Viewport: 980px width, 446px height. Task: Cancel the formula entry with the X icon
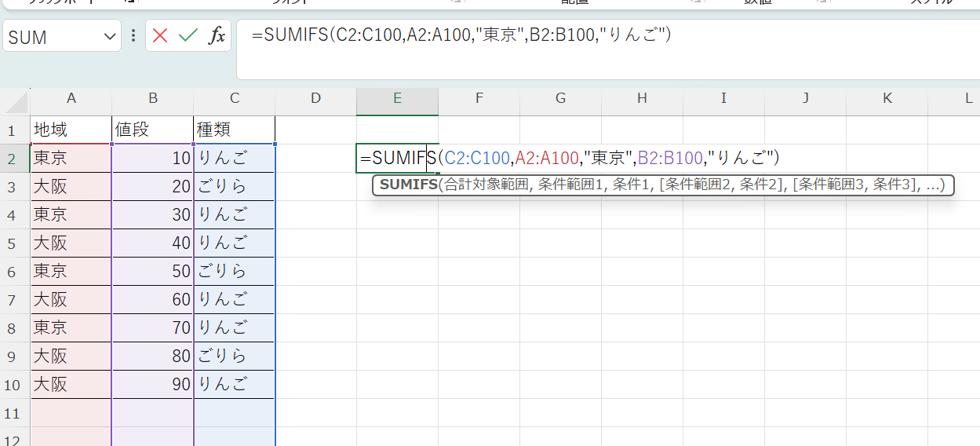click(x=161, y=36)
